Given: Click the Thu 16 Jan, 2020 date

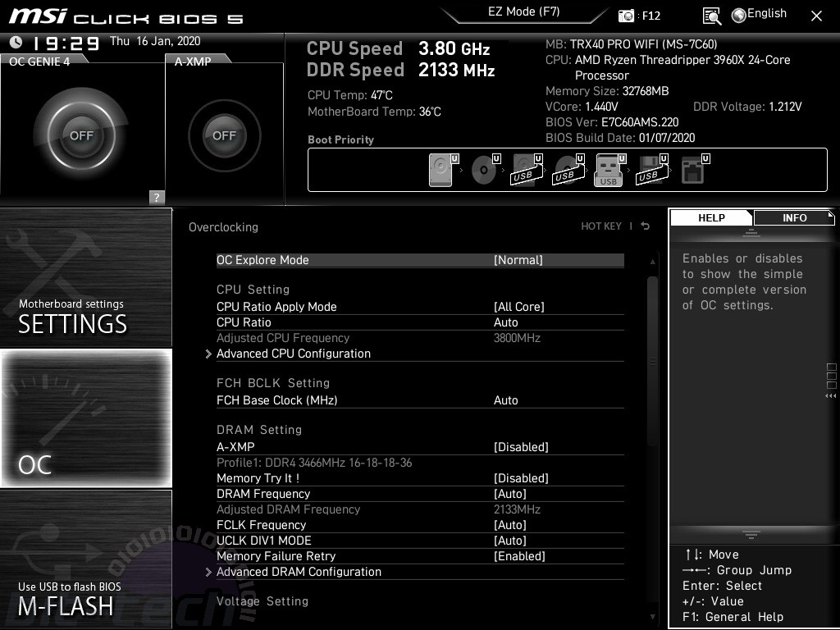Looking at the screenshot, I should coord(155,41).
